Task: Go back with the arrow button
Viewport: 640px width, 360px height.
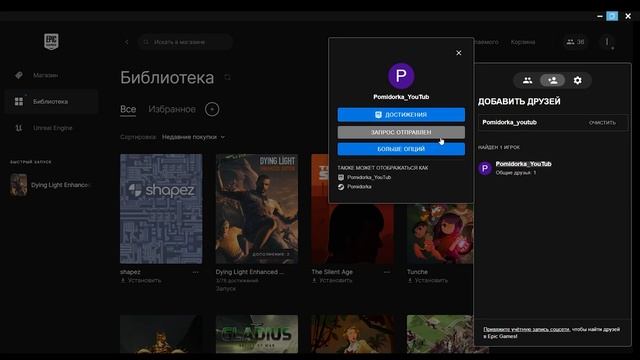Action: 127,42
